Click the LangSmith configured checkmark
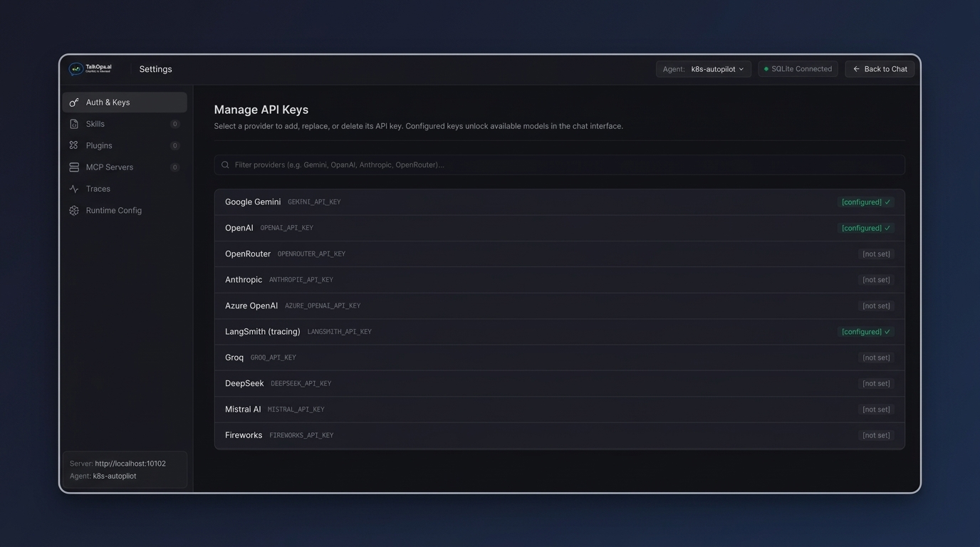 (887, 332)
